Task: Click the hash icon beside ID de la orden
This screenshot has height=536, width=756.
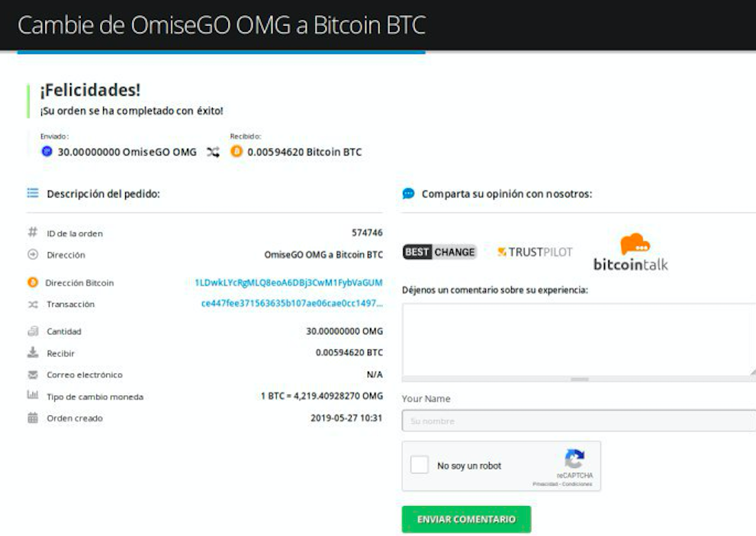Action: click(x=32, y=233)
